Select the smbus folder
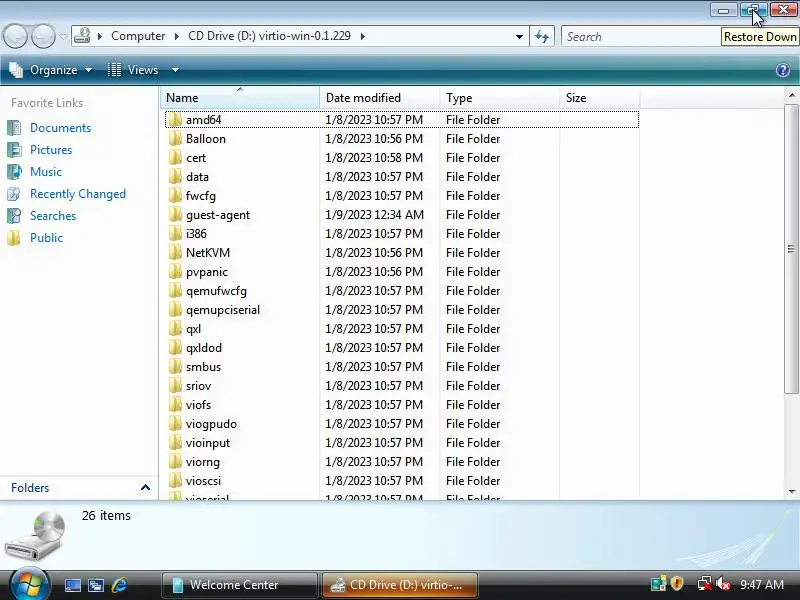 pos(203,367)
